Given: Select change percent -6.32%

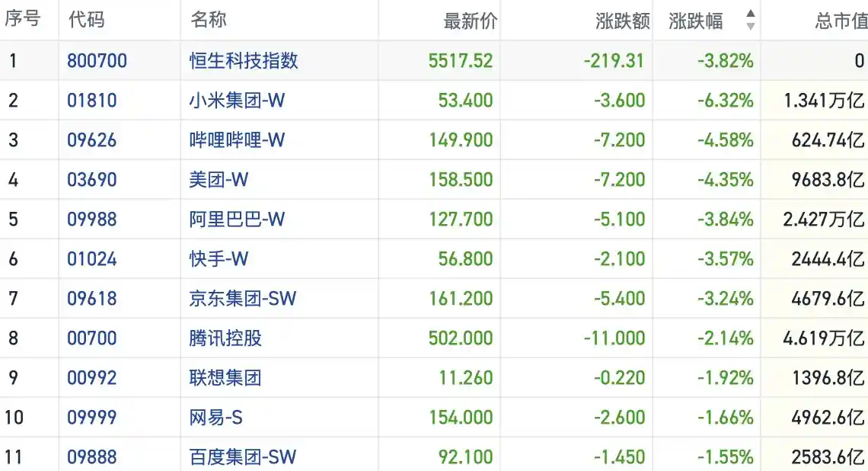Looking at the screenshot, I should (x=725, y=101).
